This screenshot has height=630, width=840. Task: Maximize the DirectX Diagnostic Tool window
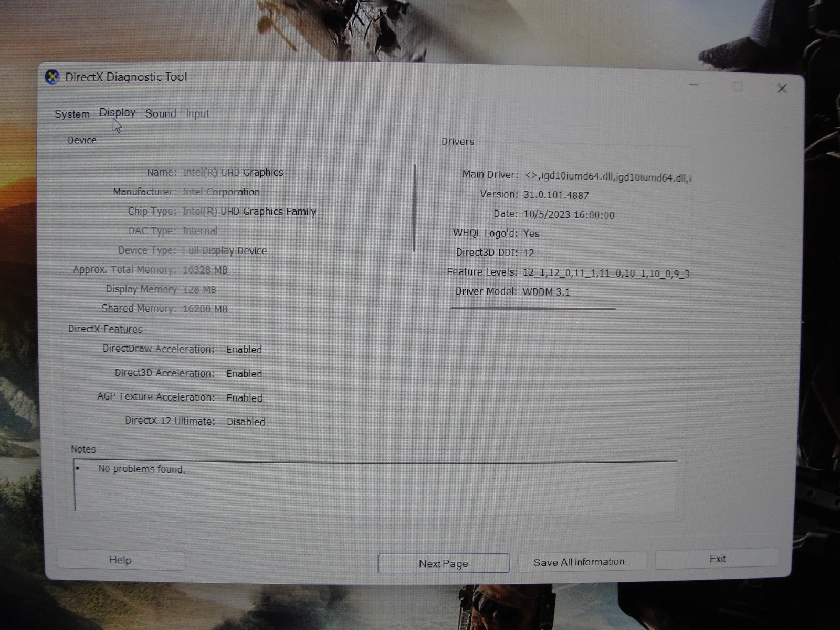pyautogui.click(x=738, y=87)
